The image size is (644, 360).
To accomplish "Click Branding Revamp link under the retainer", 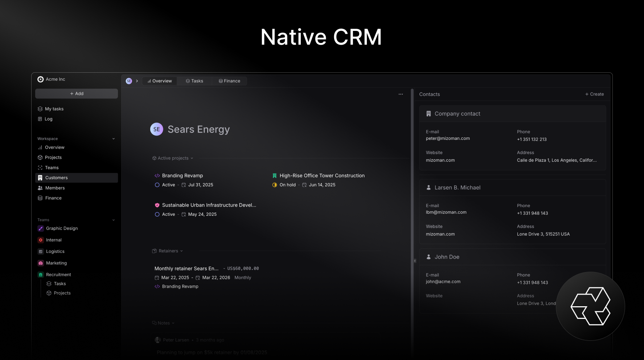I will pos(180,287).
